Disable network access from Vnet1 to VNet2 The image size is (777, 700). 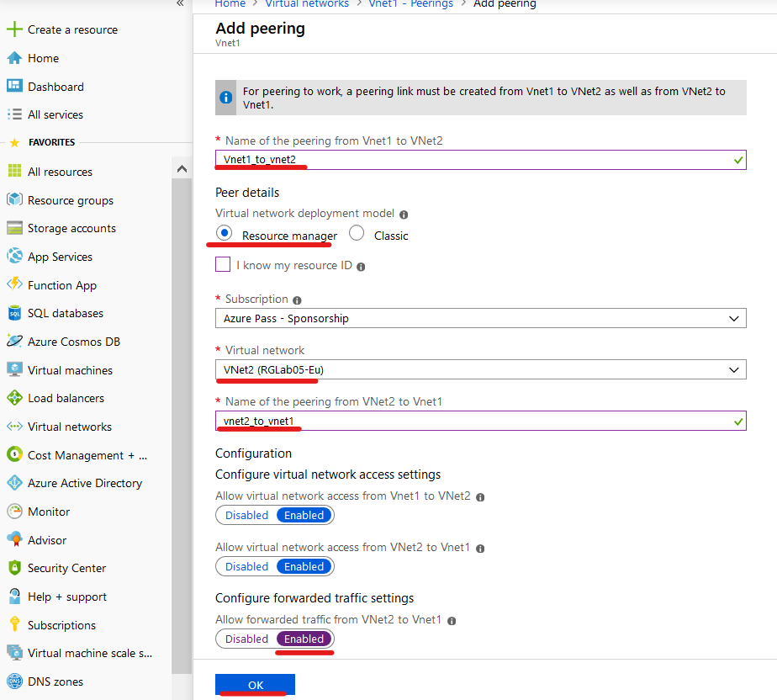click(246, 515)
